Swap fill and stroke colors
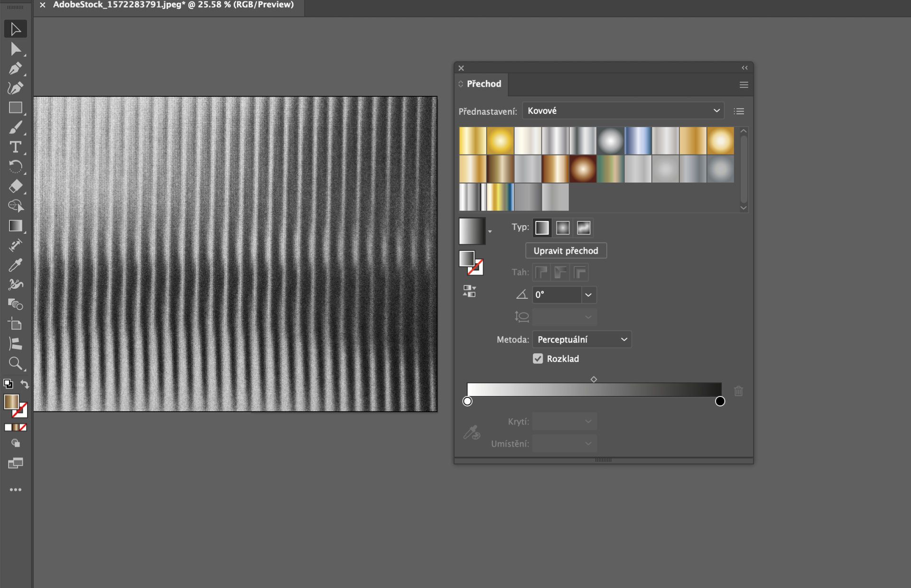911x588 pixels. [x=25, y=385]
